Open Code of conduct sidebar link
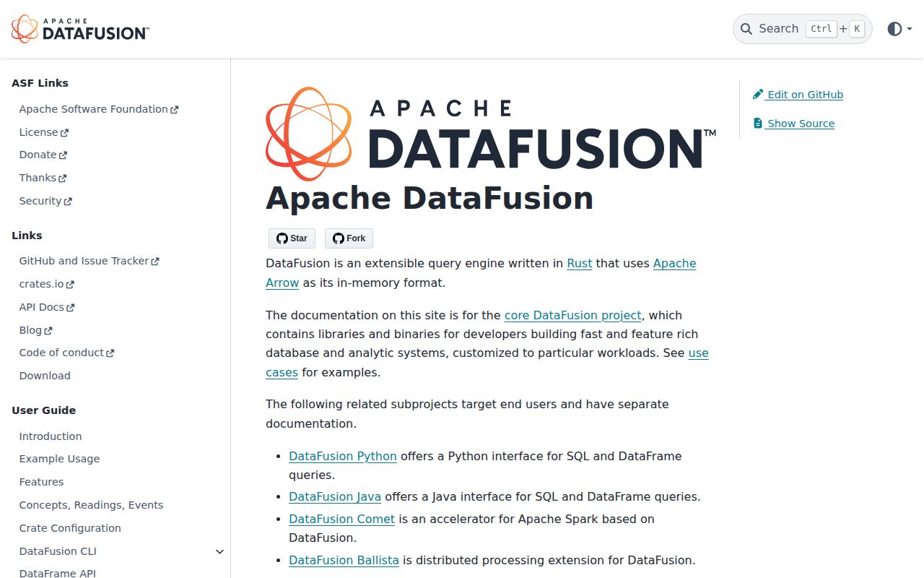The width and height of the screenshot is (924, 578). [61, 353]
